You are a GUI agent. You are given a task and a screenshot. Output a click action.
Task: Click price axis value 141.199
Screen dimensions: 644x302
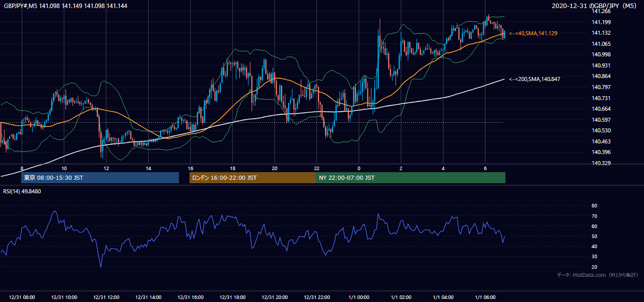coord(601,22)
